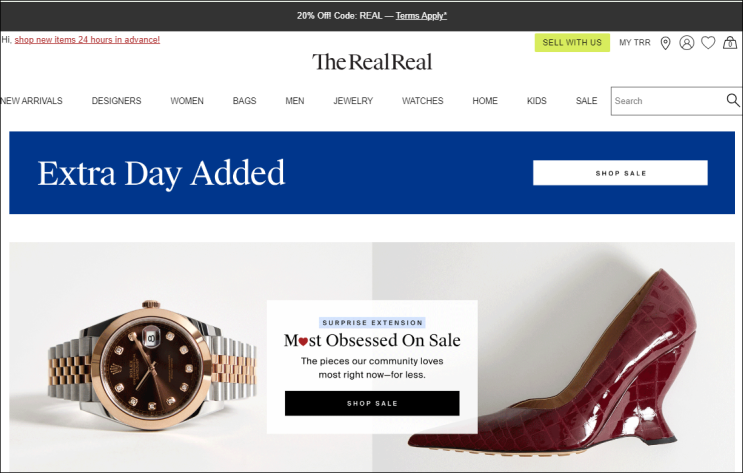Screen dimensions: 743x473
Task: Click the Terms Apply link
Action: pos(421,16)
